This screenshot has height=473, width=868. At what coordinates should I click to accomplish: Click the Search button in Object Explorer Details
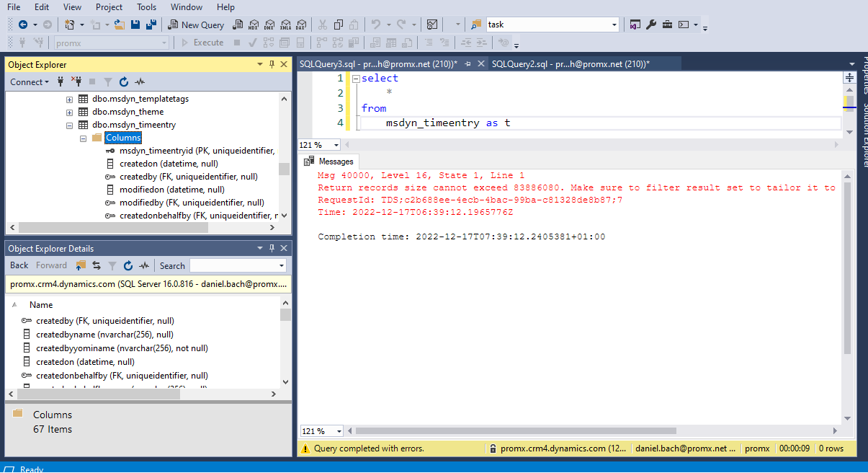coord(172,265)
